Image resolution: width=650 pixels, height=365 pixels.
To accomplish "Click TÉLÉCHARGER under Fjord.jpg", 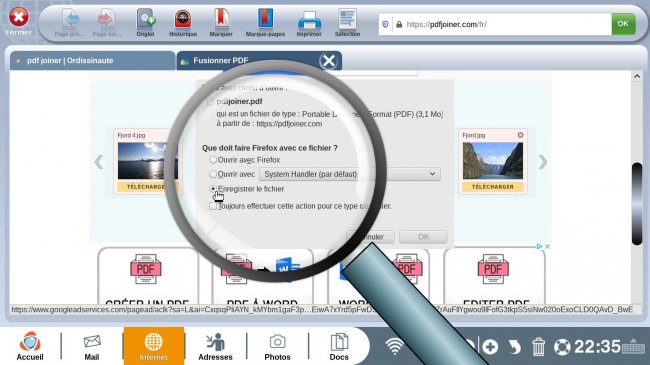I will pos(493,187).
